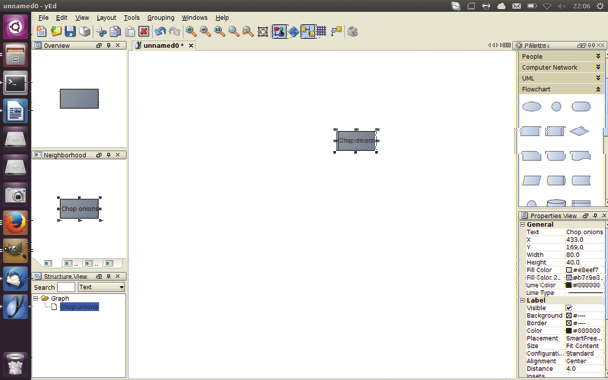The width and height of the screenshot is (608, 380).
Task: Open Terminal from the dock
Action: [16, 83]
